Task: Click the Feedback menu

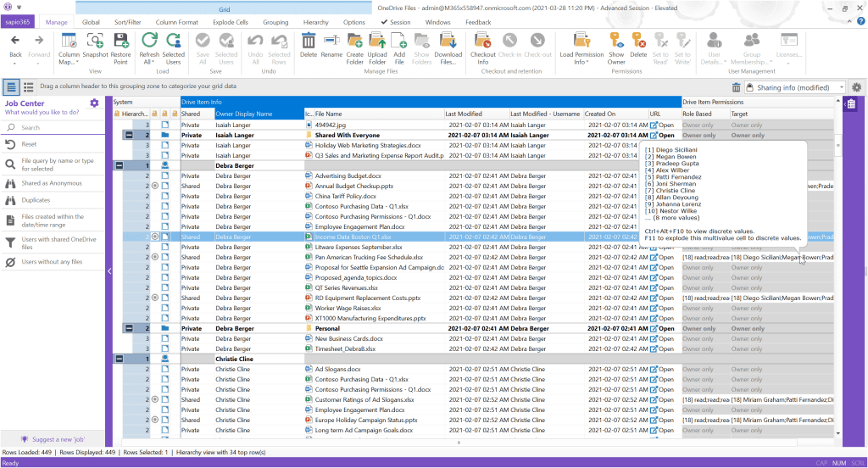Action: (478, 22)
